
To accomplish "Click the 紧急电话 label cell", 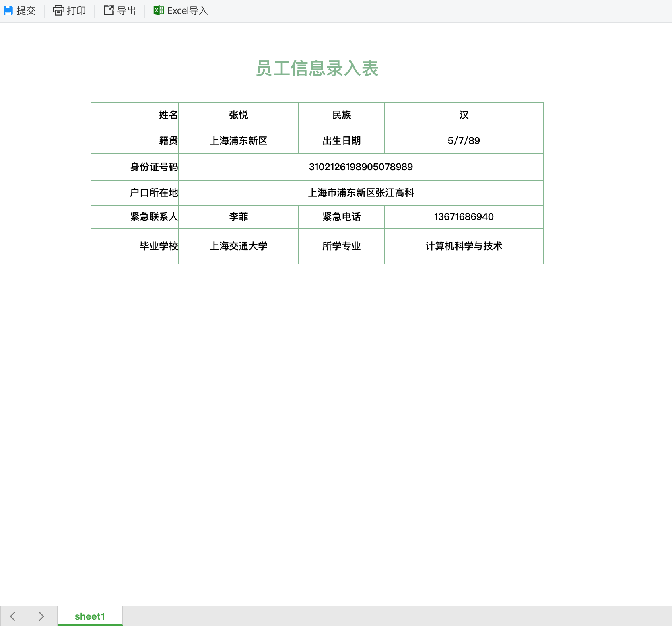I will pyautogui.click(x=342, y=217).
